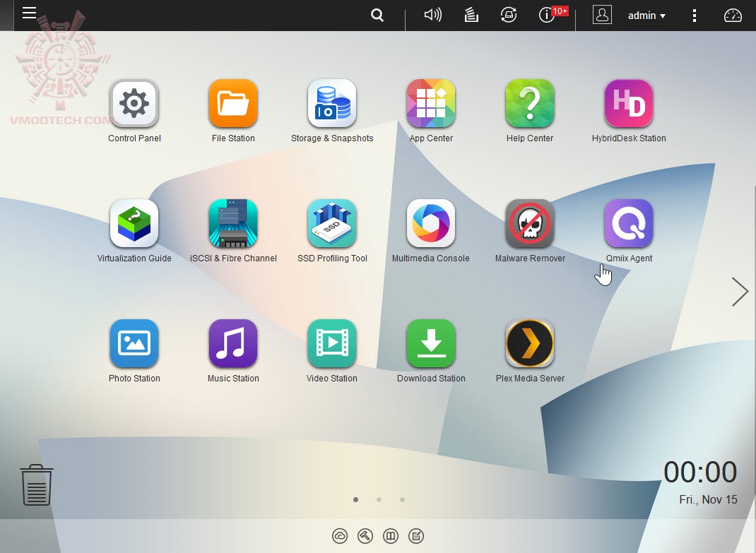
Task: Launch Download Station
Action: 431,343
